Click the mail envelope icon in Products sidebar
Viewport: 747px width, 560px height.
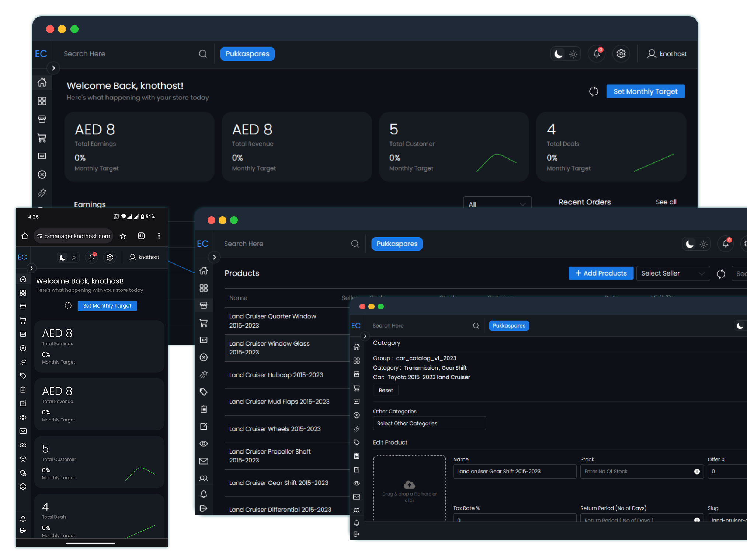click(x=204, y=461)
